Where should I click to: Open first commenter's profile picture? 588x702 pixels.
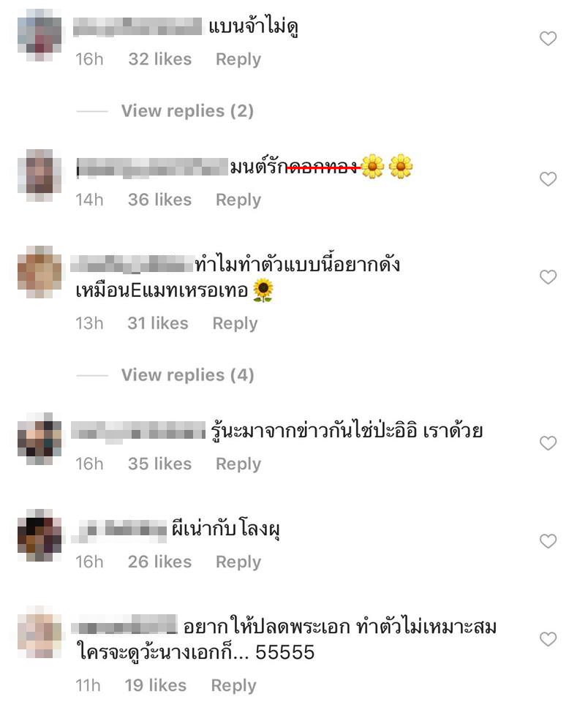click(x=39, y=35)
